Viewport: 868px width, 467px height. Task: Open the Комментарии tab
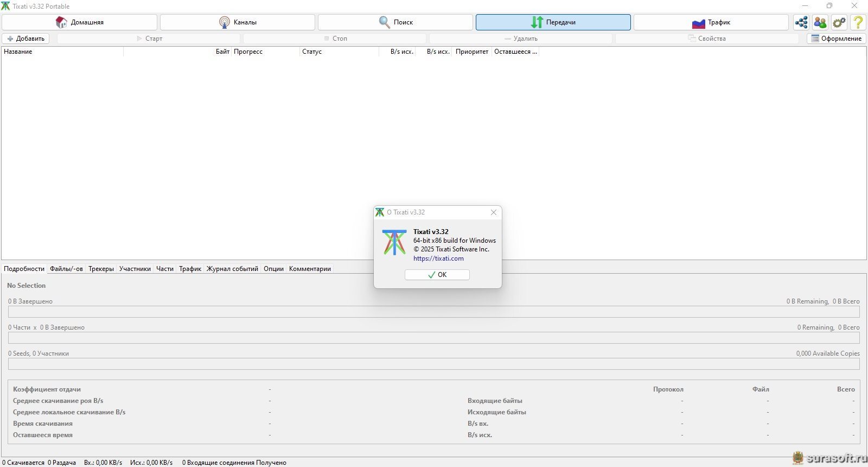(310, 269)
